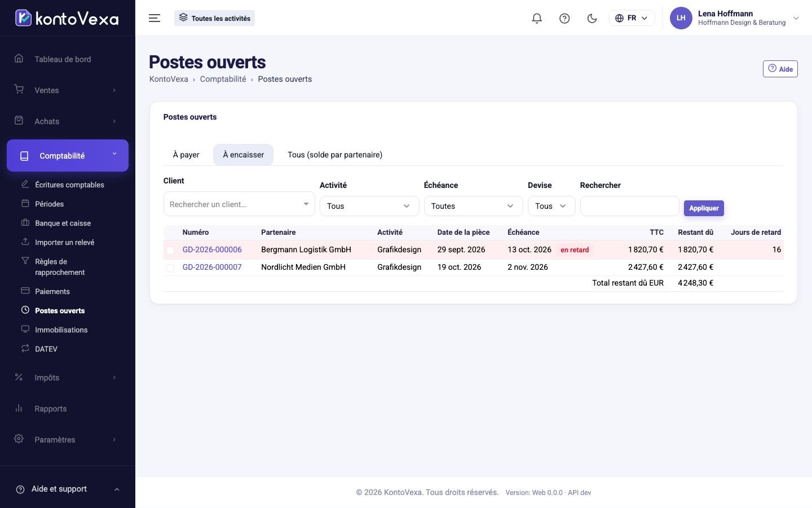This screenshot has height=508, width=812.
Task: Click the kontoVexa logo icon
Action: (23, 18)
